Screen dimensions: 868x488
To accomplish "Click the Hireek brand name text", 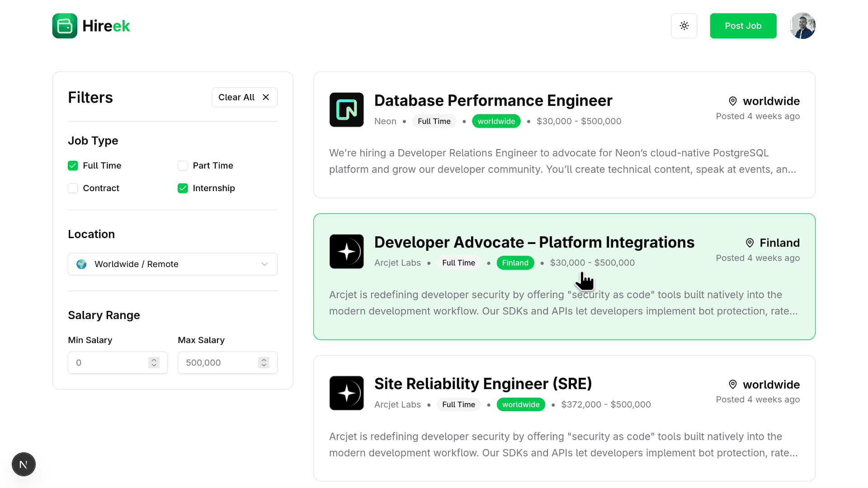I will coord(106,26).
